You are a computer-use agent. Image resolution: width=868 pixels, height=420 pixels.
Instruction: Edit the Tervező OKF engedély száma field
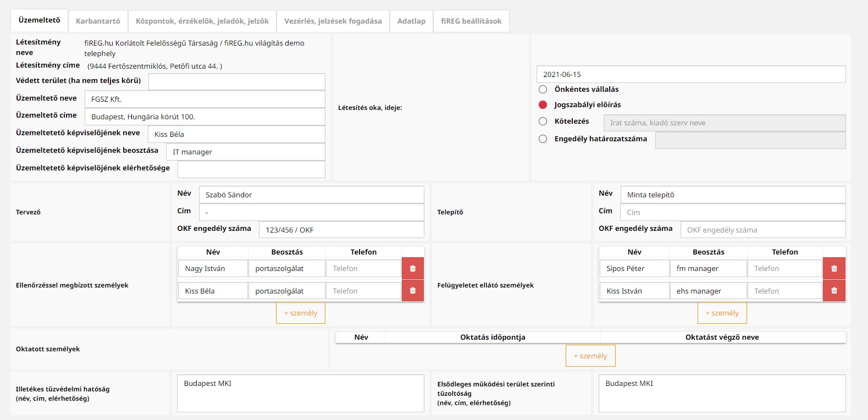tap(342, 230)
